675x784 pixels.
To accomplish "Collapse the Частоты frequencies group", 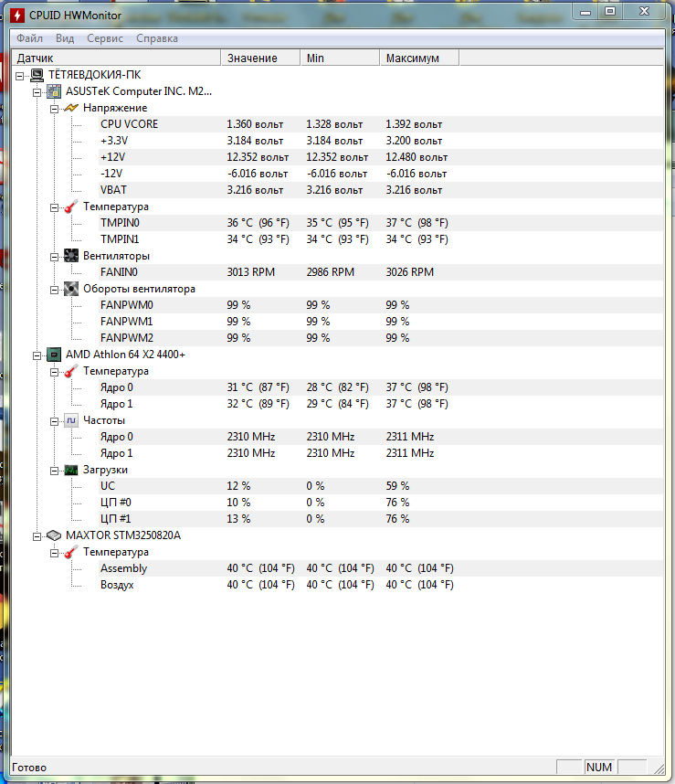I will point(54,421).
